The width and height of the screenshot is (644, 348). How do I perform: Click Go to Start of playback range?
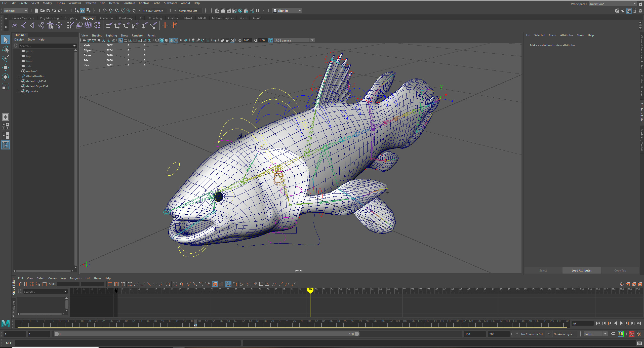[598, 323]
